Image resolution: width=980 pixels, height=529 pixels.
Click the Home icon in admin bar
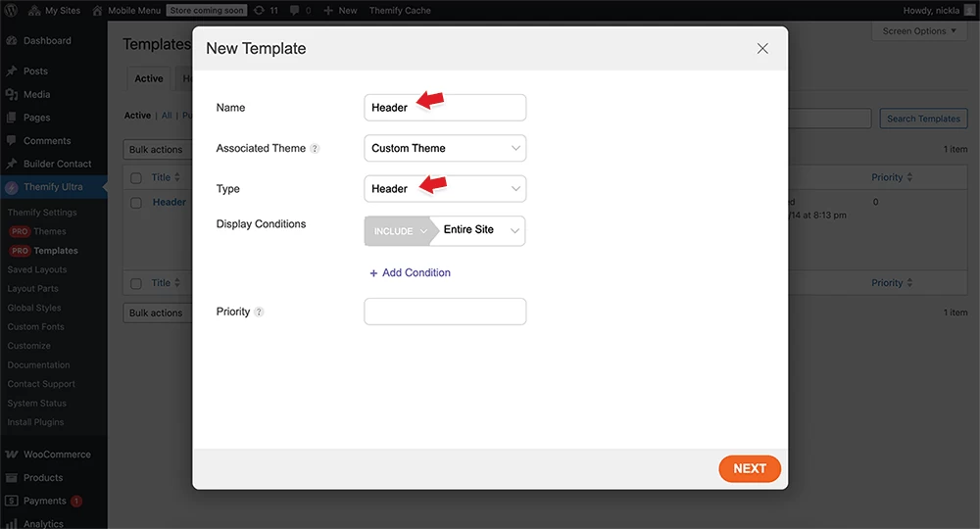97,10
